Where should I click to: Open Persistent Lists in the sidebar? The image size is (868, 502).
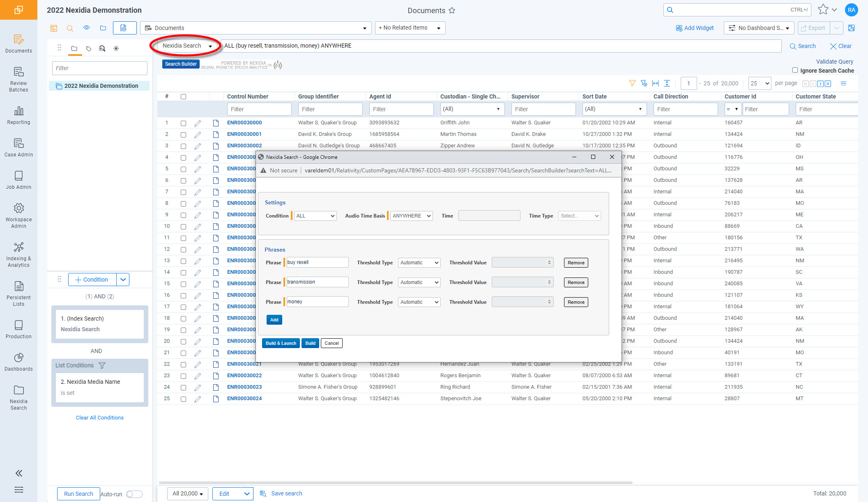(18, 293)
